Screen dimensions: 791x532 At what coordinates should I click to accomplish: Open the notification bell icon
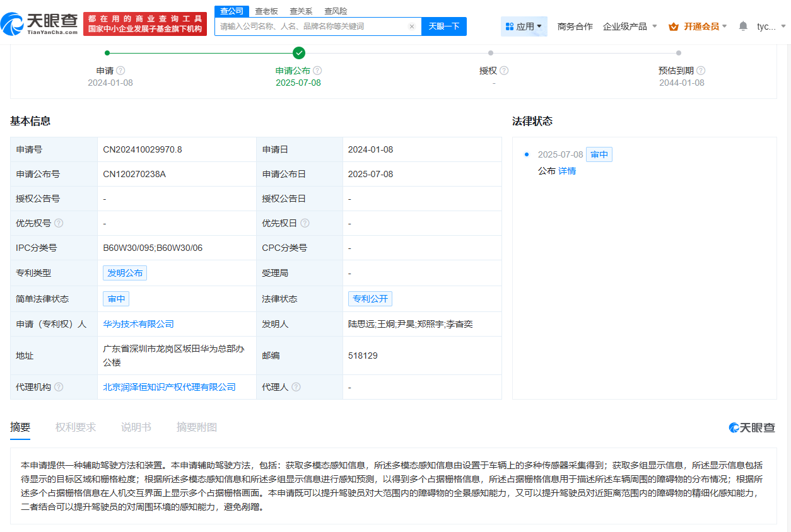(743, 26)
